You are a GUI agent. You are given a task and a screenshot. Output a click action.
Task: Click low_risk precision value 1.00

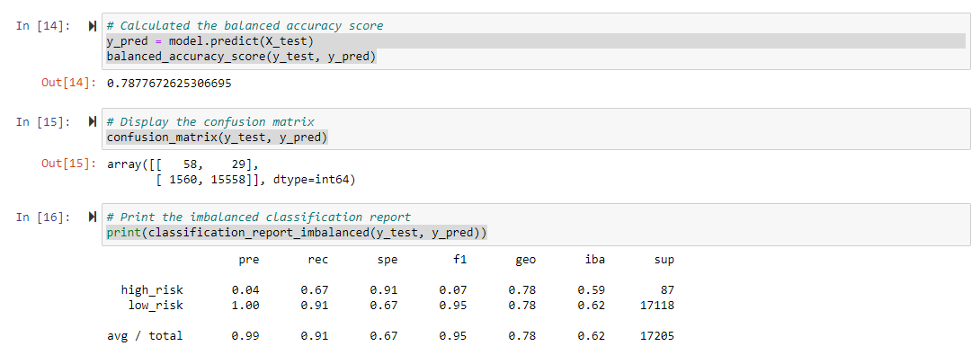[x=245, y=306]
